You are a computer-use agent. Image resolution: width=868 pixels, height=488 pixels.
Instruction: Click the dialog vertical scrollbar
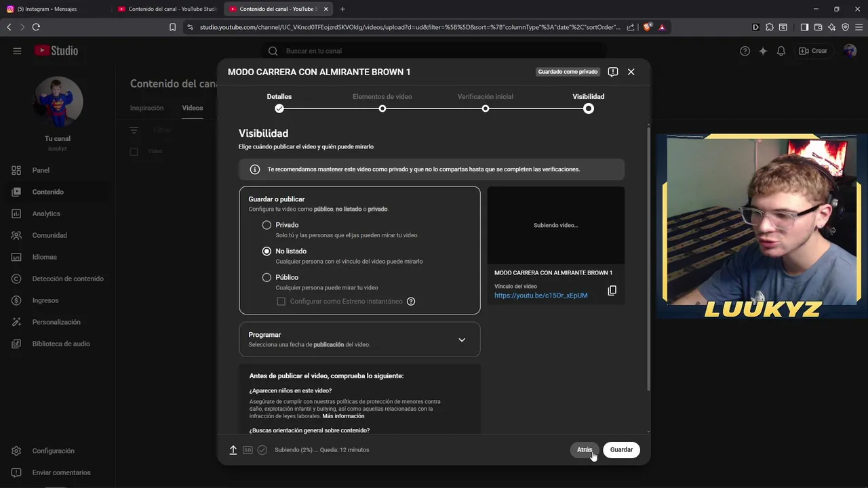pyautogui.click(x=648, y=258)
